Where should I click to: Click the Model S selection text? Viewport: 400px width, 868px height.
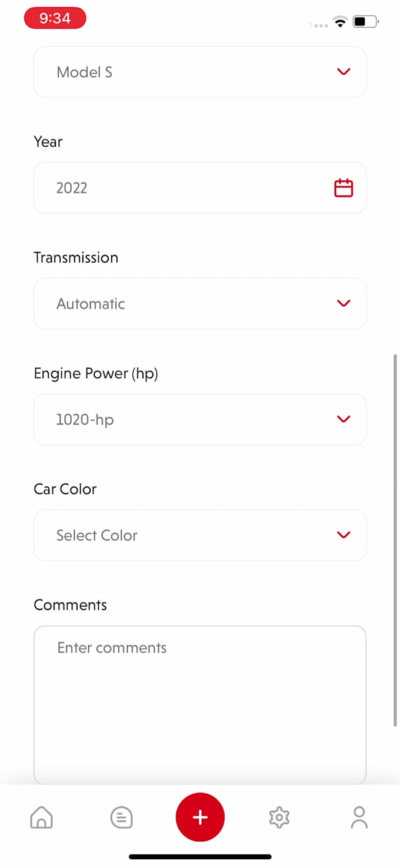[84, 72]
